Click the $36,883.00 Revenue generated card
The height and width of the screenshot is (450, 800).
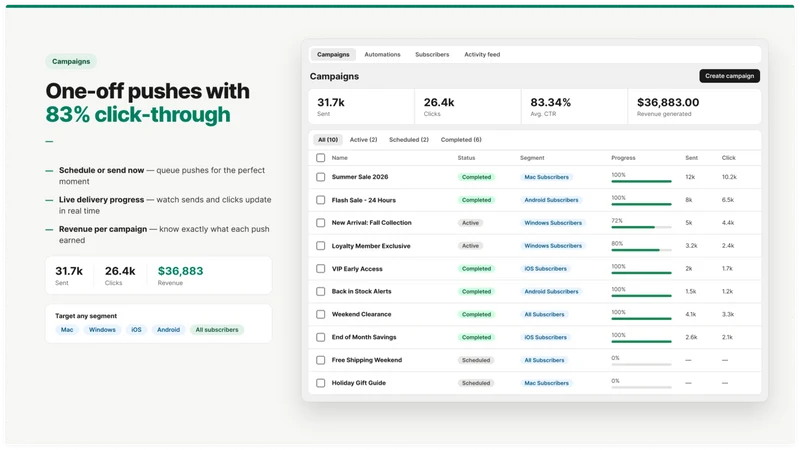pyautogui.click(x=694, y=107)
